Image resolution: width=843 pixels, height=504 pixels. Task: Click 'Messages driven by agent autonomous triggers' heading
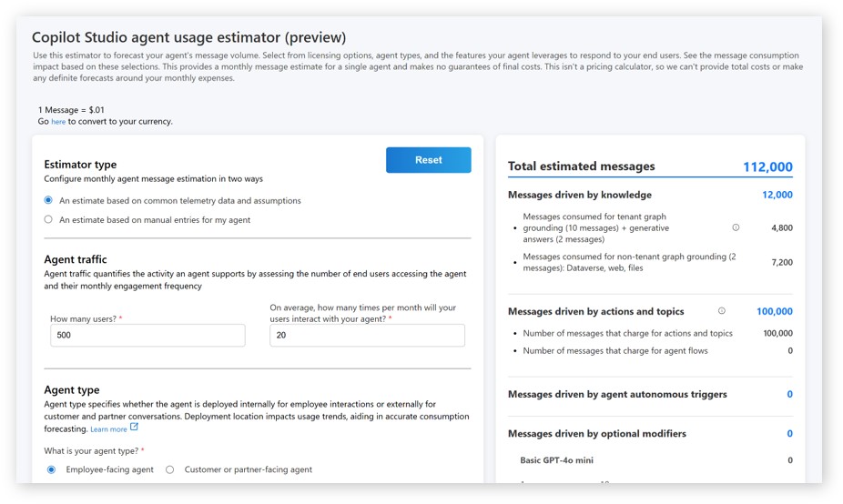(x=617, y=395)
